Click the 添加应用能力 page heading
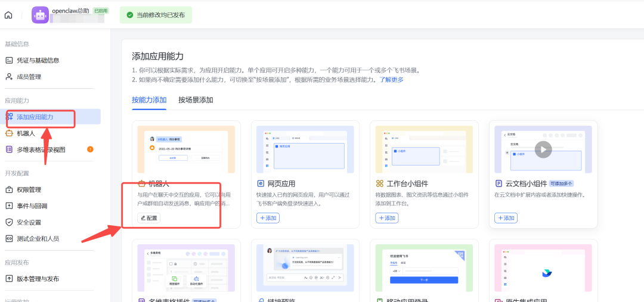Viewport: 644px width, 302px height. tap(157, 56)
